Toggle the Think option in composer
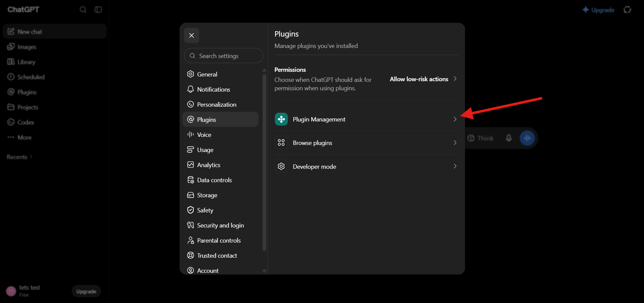The width and height of the screenshot is (644, 303). coord(480,138)
